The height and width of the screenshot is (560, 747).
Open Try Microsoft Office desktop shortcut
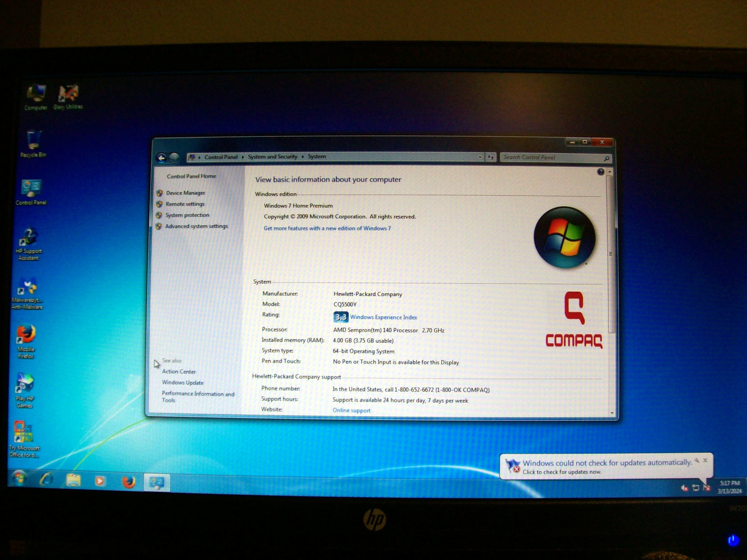[x=23, y=439]
